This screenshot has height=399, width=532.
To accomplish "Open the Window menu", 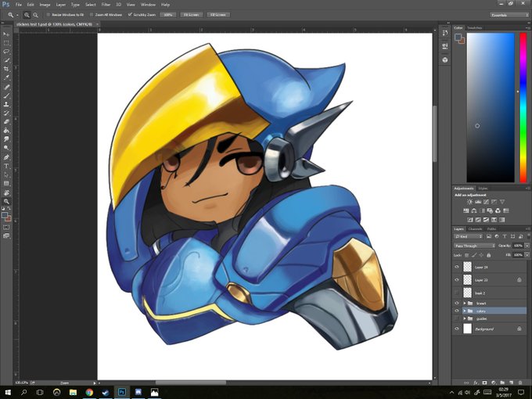I will 148,5.
